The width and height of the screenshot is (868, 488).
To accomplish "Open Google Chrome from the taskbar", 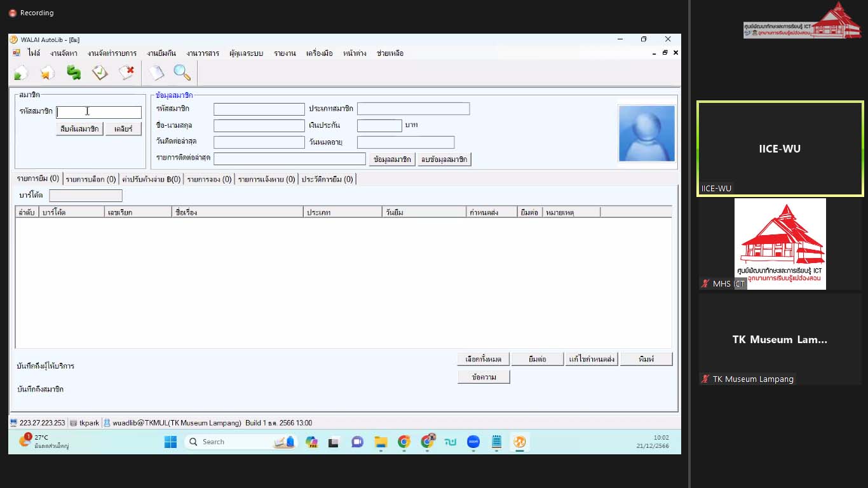I will [404, 442].
